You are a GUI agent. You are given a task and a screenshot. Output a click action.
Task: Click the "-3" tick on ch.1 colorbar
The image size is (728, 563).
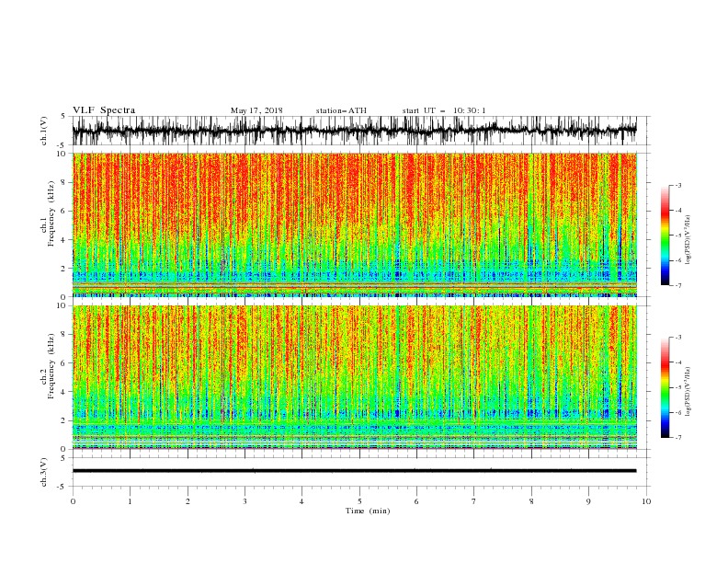click(x=678, y=185)
